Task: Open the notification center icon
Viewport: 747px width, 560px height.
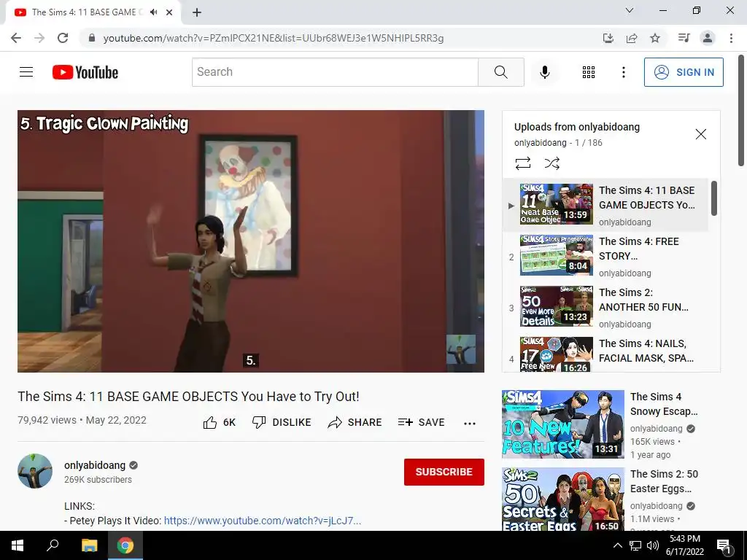Action: click(724, 546)
